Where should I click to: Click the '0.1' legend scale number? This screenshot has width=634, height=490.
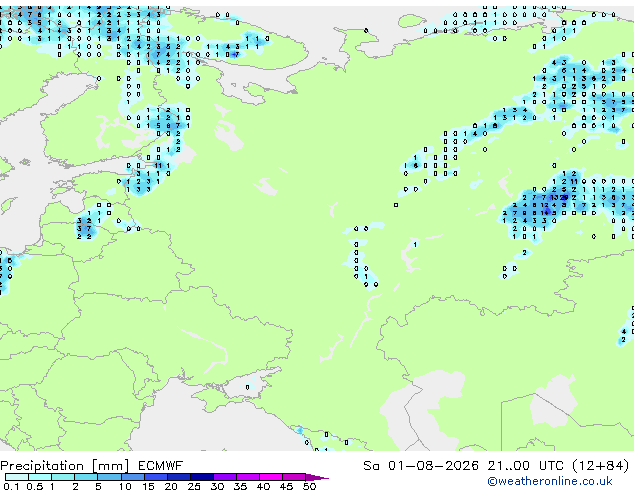pyautogui.click(x=11, y=486)
